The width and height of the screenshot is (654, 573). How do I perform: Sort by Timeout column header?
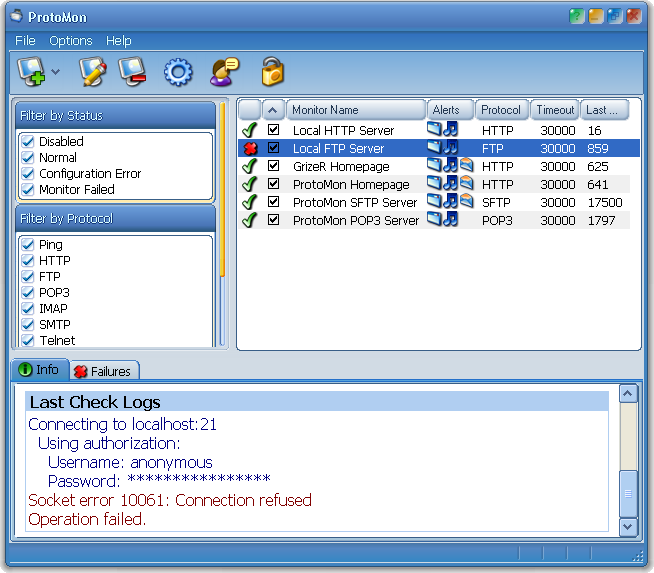click(555, 110)
